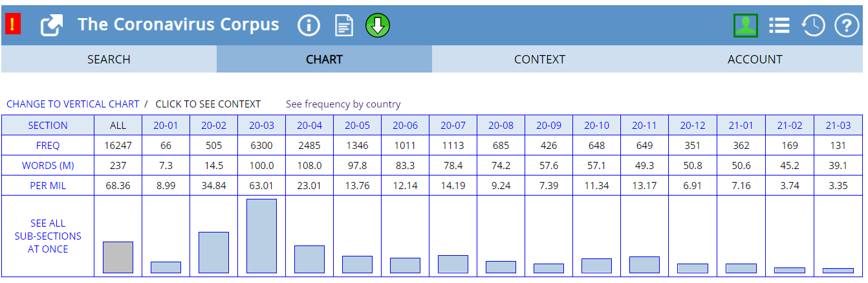Click SEE ALL SUB-SECTIONS AT ONCE link
Viewport: 868px width, 283px height.
click(x=48, y=236)
